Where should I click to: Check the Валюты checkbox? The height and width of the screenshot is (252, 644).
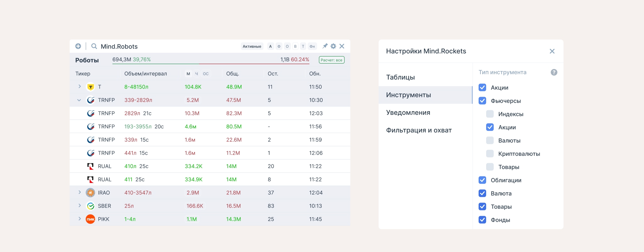coord(490,140)
